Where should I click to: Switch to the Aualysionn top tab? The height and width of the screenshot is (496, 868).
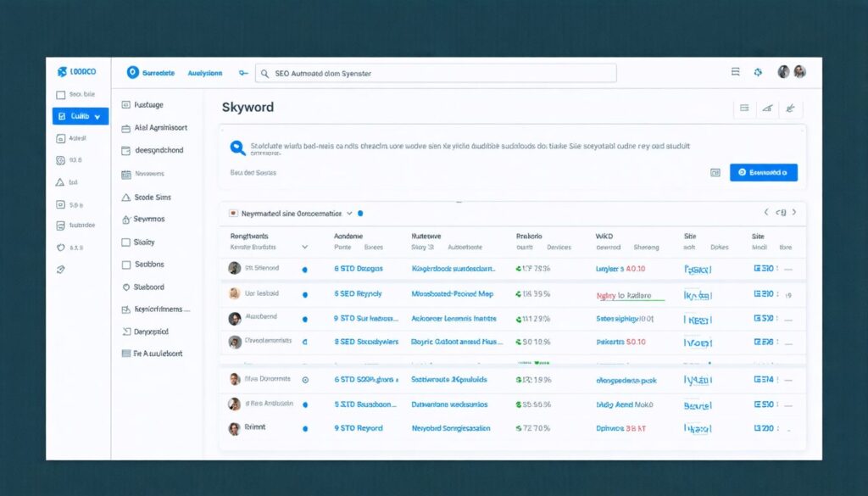click(x=205, y=73)
